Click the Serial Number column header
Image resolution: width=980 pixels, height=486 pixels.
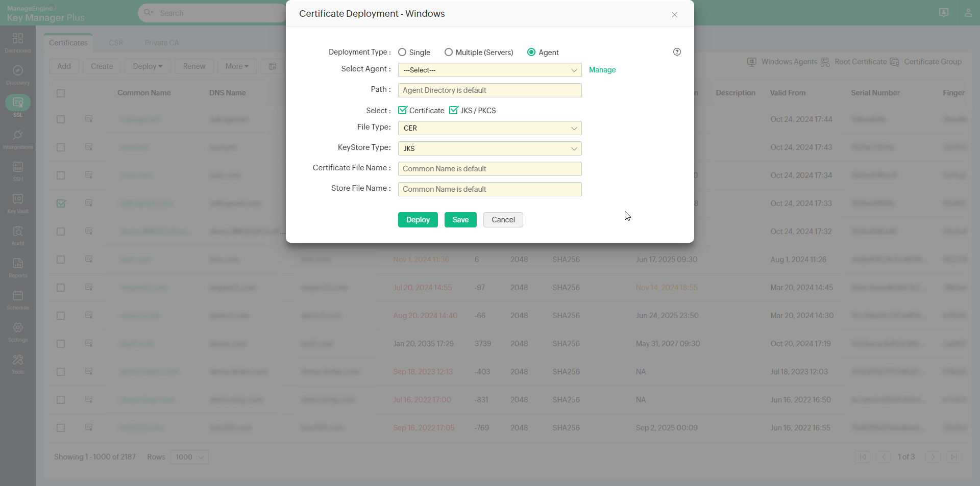point(875,93)
